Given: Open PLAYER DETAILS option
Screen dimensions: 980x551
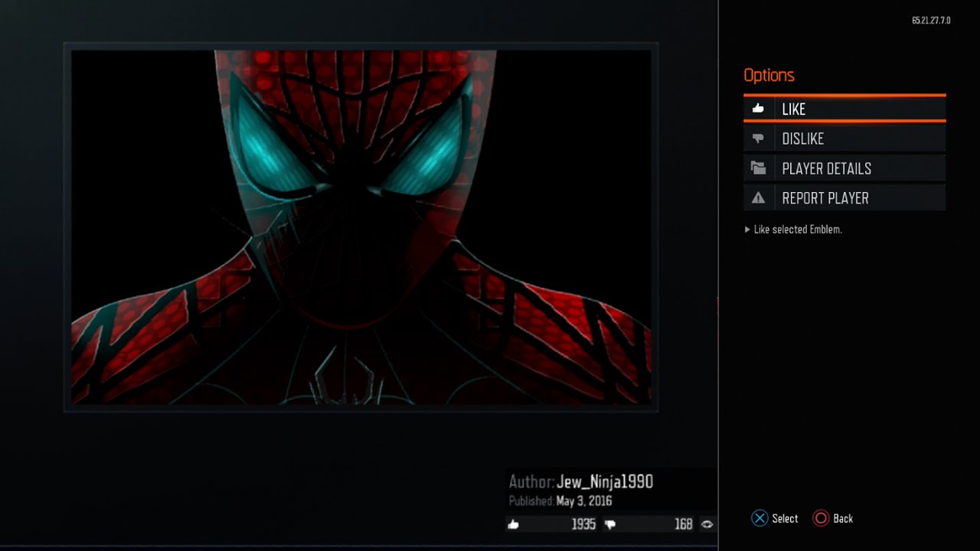Looking at the screenshot, I should coord(844,168).
